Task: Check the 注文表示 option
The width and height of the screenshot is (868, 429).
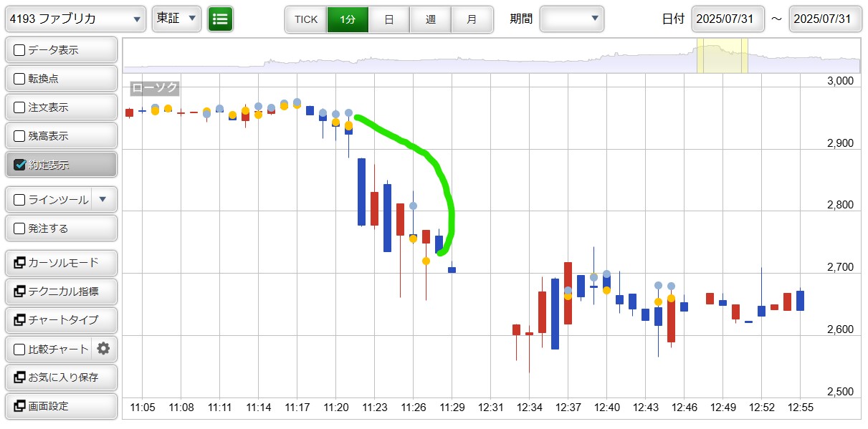Action: (19, 107)
